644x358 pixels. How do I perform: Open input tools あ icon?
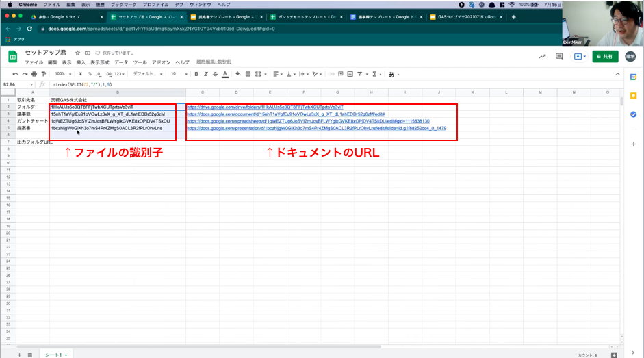(391, 75)
